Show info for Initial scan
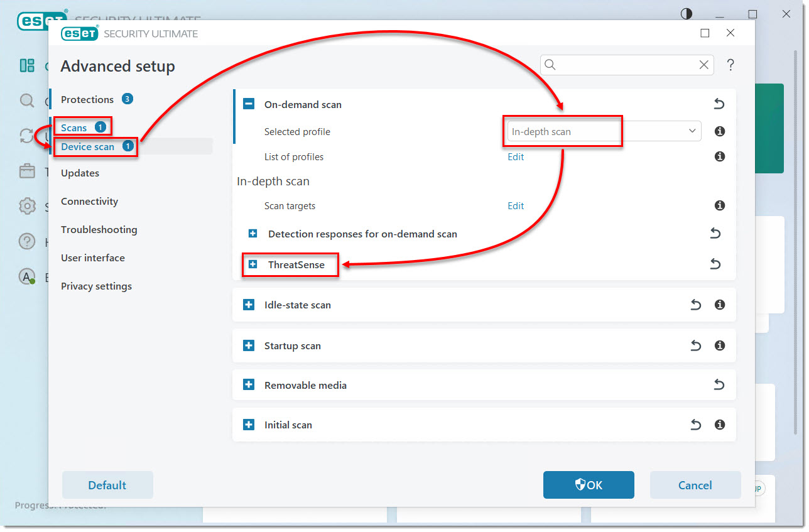This screenshot has height=532, width=809. pos(720,425)
